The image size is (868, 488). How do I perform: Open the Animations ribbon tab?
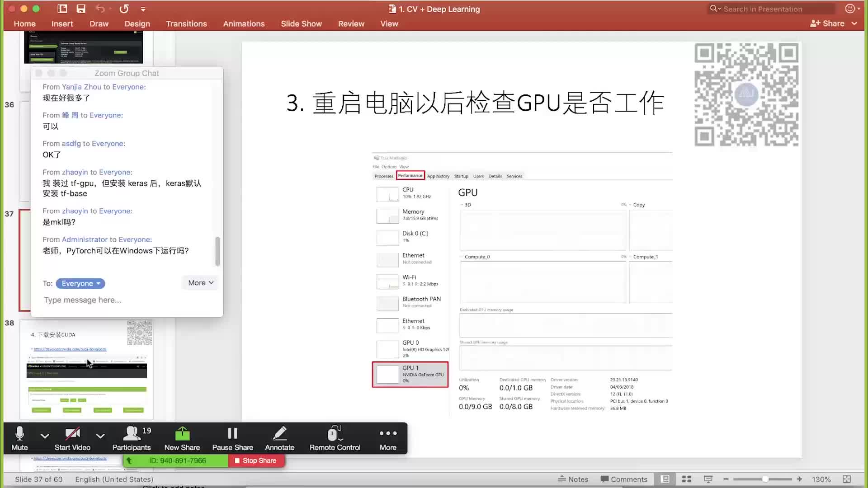click(244, 23)
